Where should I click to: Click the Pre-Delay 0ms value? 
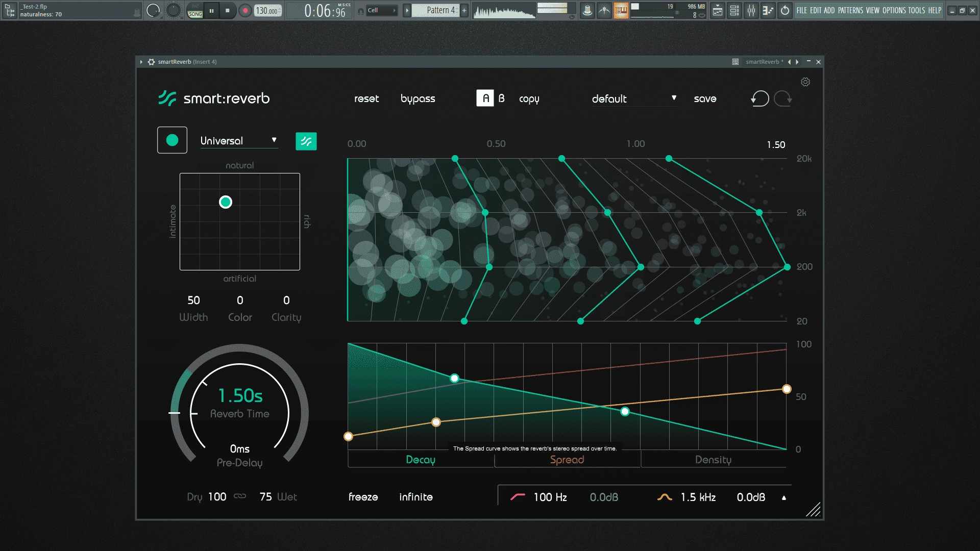240,449
